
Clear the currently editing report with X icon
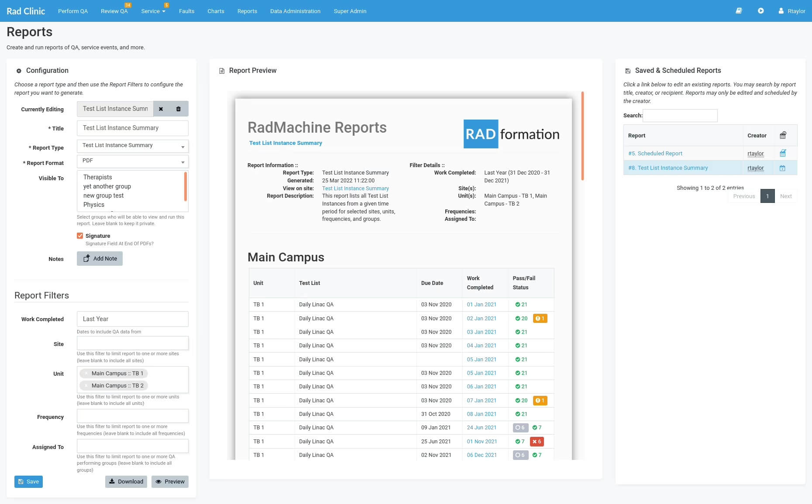(161, 109)
